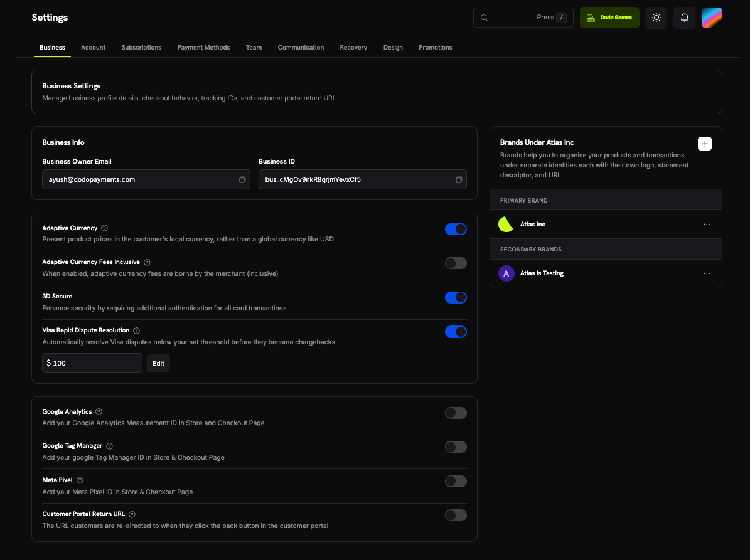Screen dimensions: 750x560
Task: Show help for Meta Pixel
Action: [80, 480]
